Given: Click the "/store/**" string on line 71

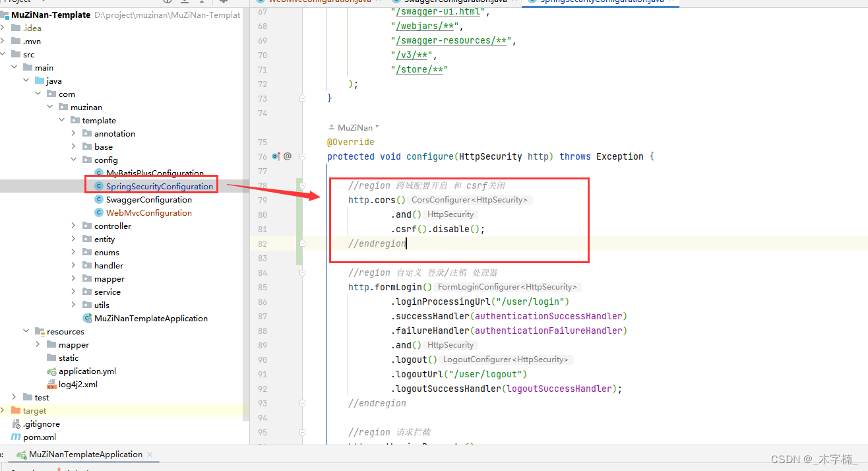Looking at the screenshot, I should coord(419,69).
